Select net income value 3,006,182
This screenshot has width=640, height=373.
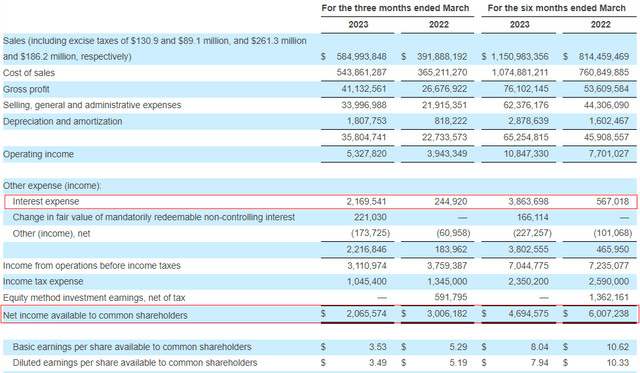(447, 314)
